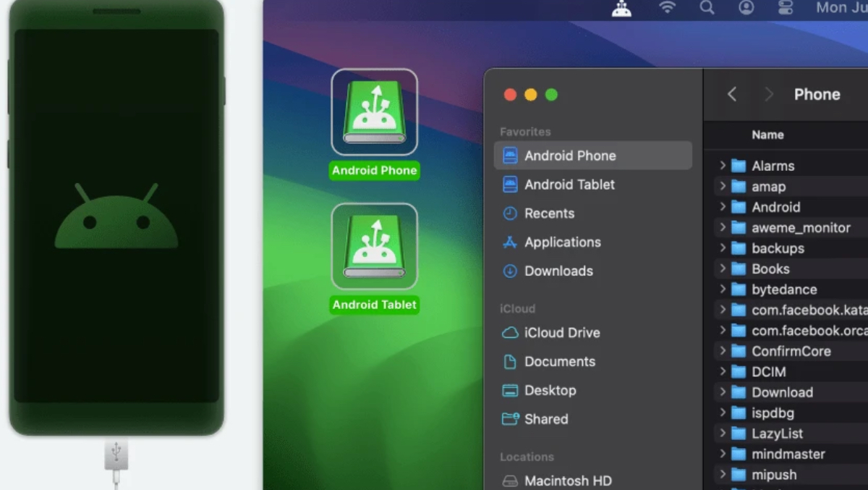868x490 pixels.
Task: Open the Android Tablet desktop drive icon
Action: click(x=374, y=247)
